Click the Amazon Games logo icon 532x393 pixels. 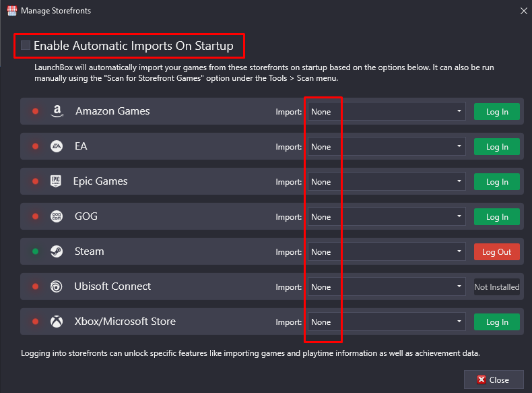pyautogui.click(x=57, y=111)
